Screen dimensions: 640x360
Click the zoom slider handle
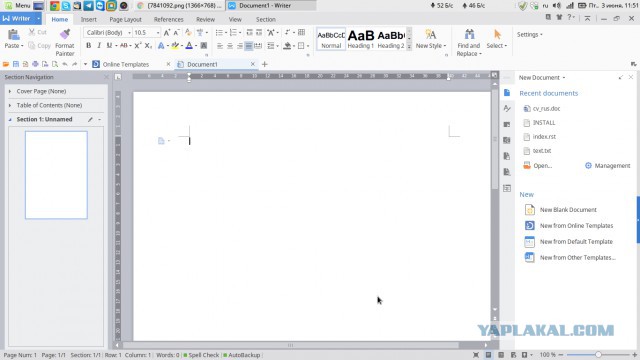598,355
